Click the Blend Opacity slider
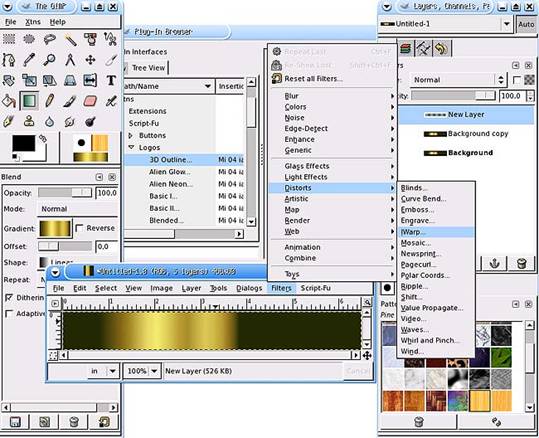Screen dimensions: 539x438 coord(65,193)
